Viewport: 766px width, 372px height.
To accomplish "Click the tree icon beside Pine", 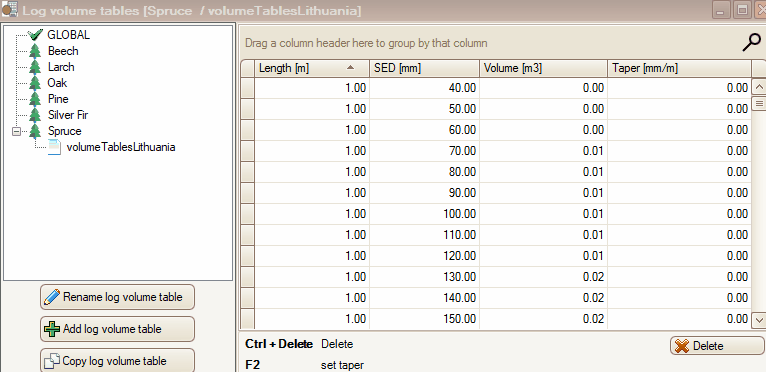I will click(x=35, y=99).
